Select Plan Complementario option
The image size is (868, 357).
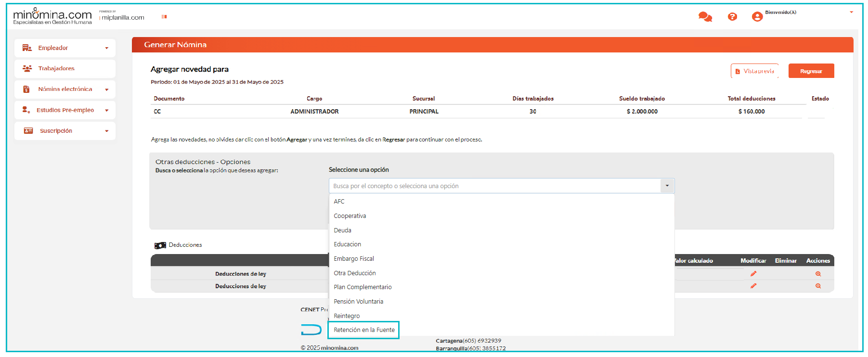(x=502, y=287)
